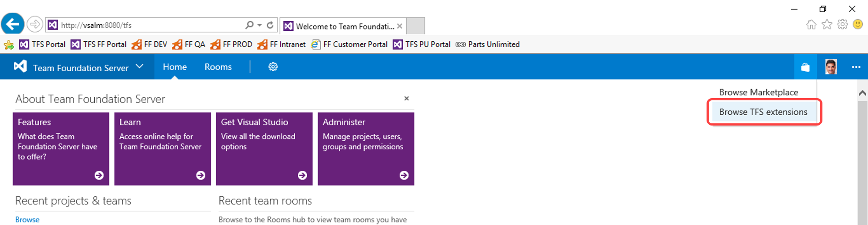Open the TFS Portal favorite

[x=43, y=44]
